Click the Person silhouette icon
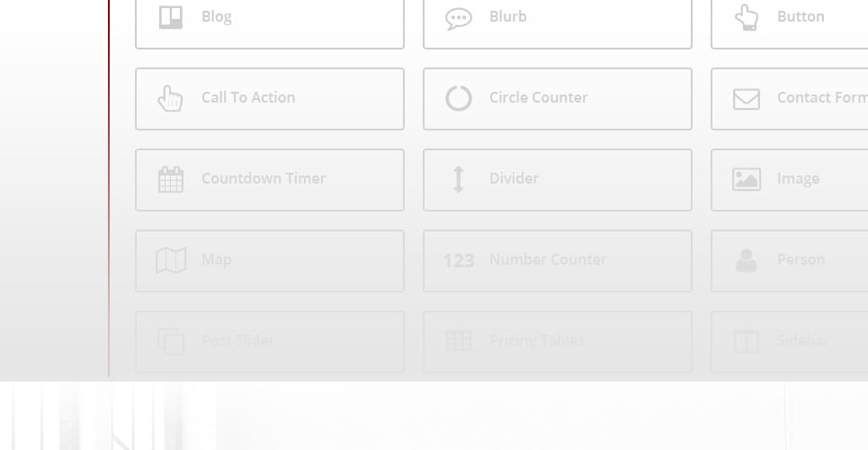The height and width of the screenshot is (450, 868). pos(747,260)
